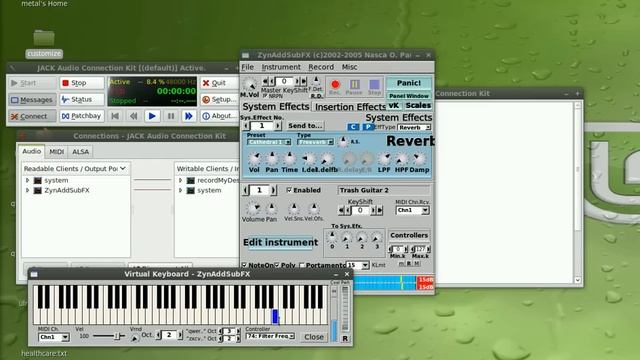The width and height of the screenshot is (640, 360).
Task: Click the JACK transport Pause button
Action: click(171, 116)
